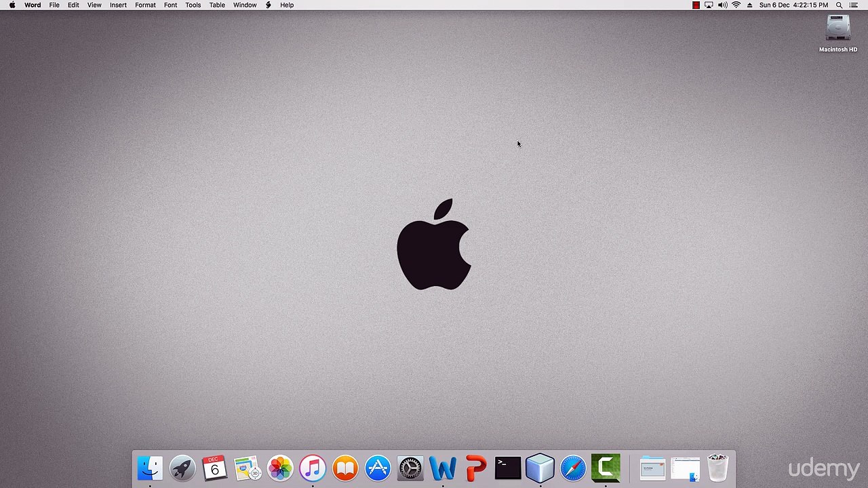Open the cube-shaped app icon in Dock
Screen dimensions: 868x488
tap(540, 468)
